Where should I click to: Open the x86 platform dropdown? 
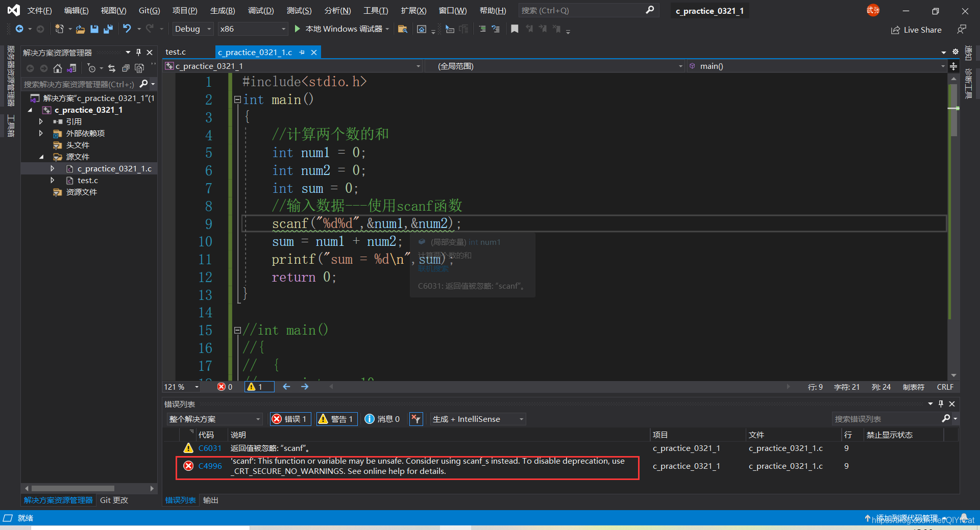click(x=252, y=29)
